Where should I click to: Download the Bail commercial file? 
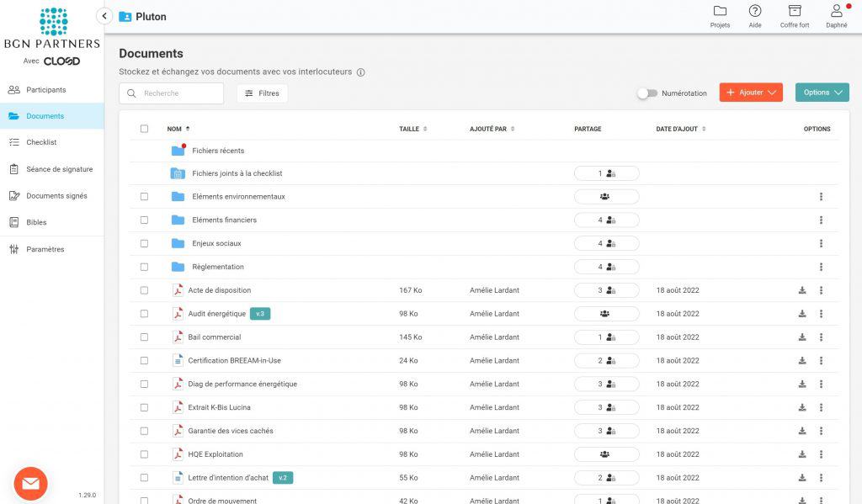802,337
